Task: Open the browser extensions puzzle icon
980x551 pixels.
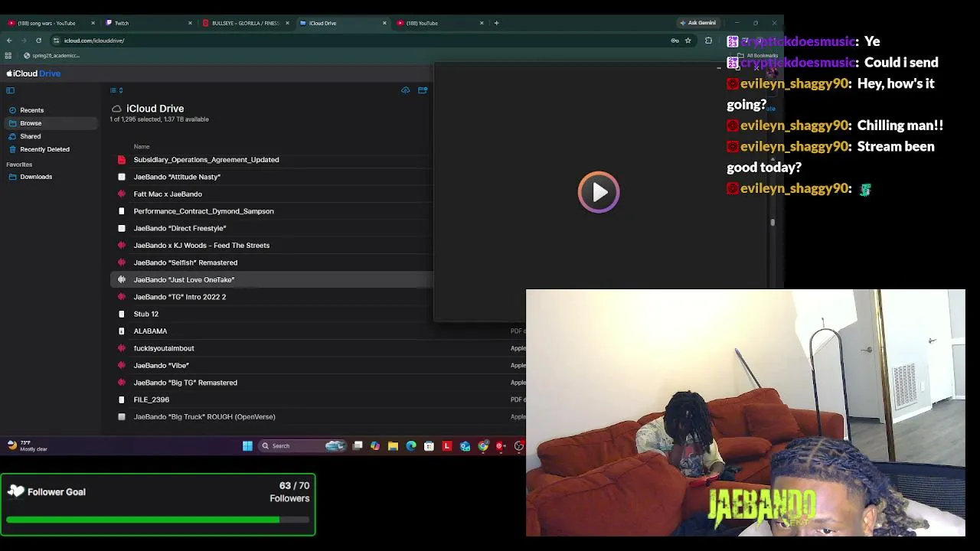Action: click(708, 41)
